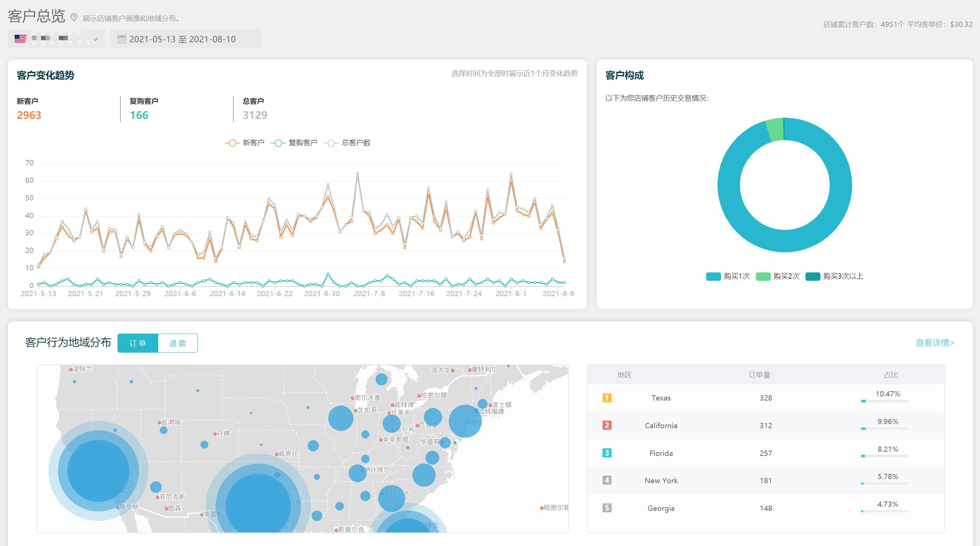The image size is (980, 546).
Task: Switch to the 订单 tab
Action: pyautogui.click(x=138, y=343)
